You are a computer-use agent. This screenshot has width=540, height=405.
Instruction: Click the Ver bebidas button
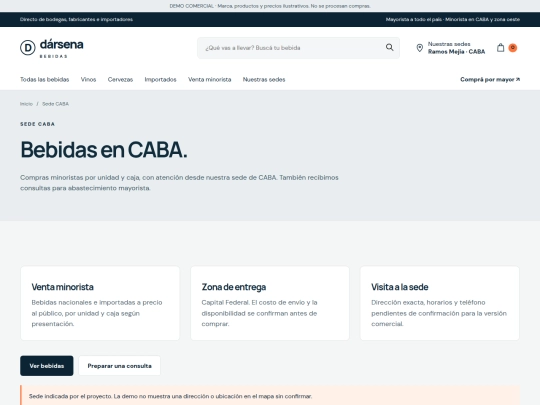(46, 366)
